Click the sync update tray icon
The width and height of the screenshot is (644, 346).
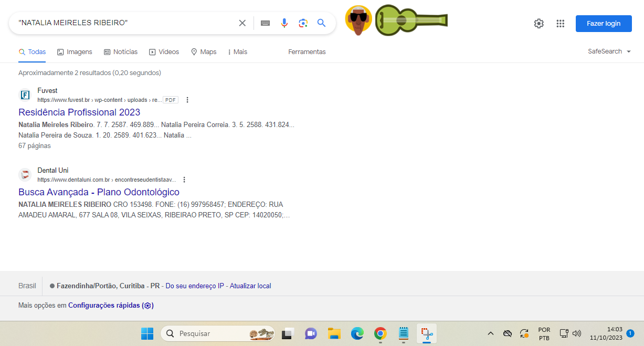(x=524, y=333)
